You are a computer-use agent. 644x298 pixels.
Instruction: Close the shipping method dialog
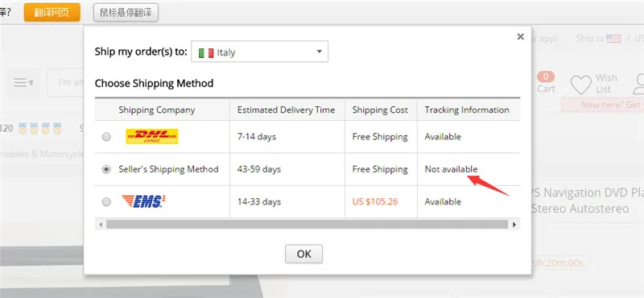pos(520,36)
